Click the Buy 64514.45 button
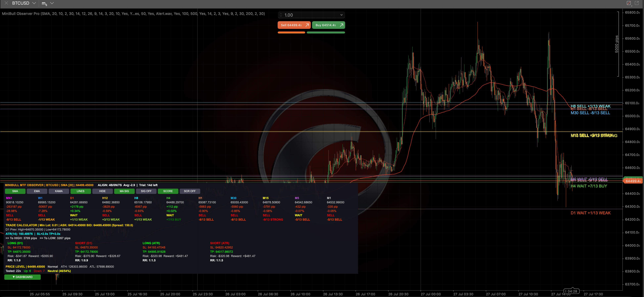Viewport: 644px width, 297px height. [328, 25]
